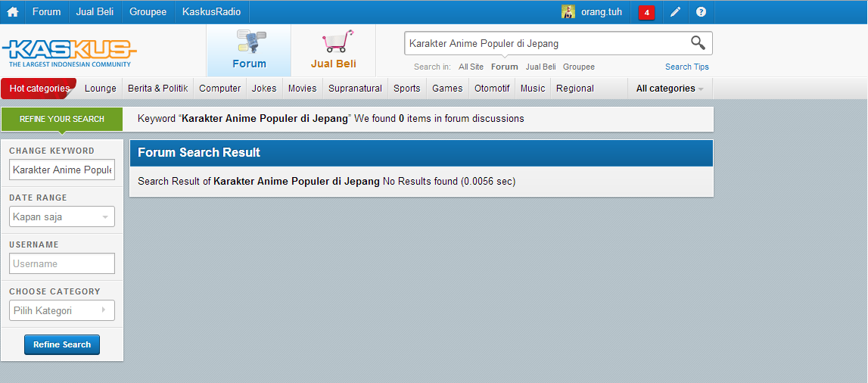Click the pencil create-post icon
Image resolution: width=868 pixels, height=383 pixels.
[x=675, y=11]
